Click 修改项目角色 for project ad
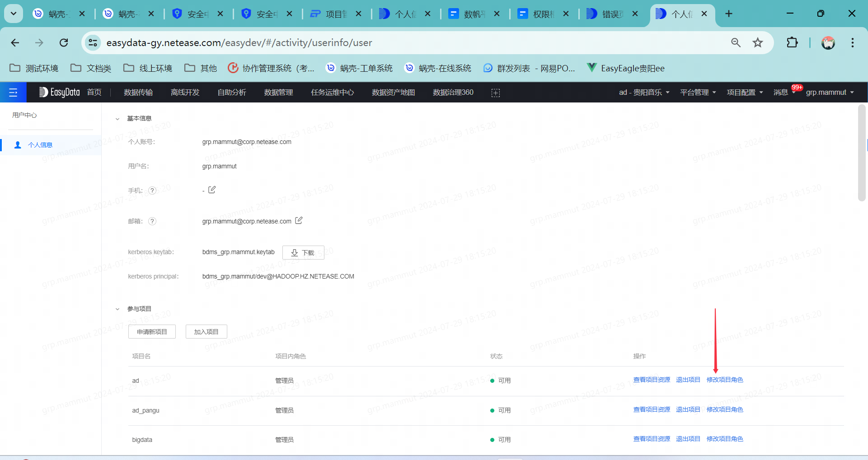This screenshot has height=460, width=868. (724, 380)
